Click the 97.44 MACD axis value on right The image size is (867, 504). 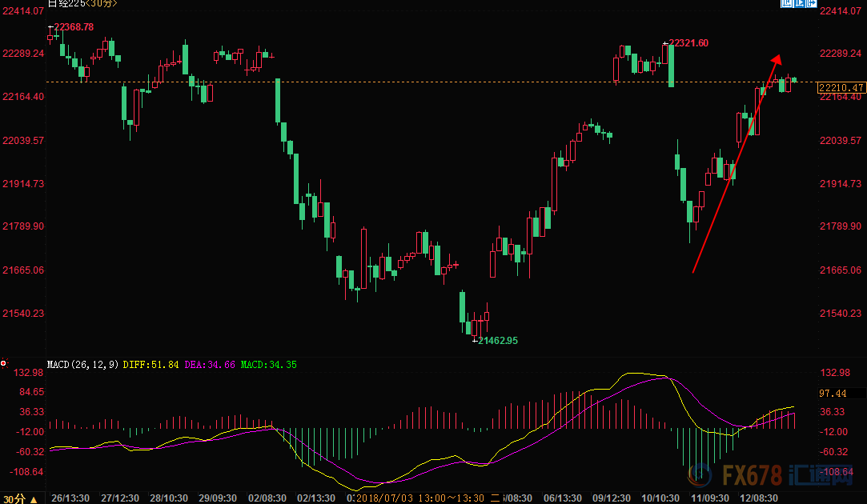[x=833, y=394]
